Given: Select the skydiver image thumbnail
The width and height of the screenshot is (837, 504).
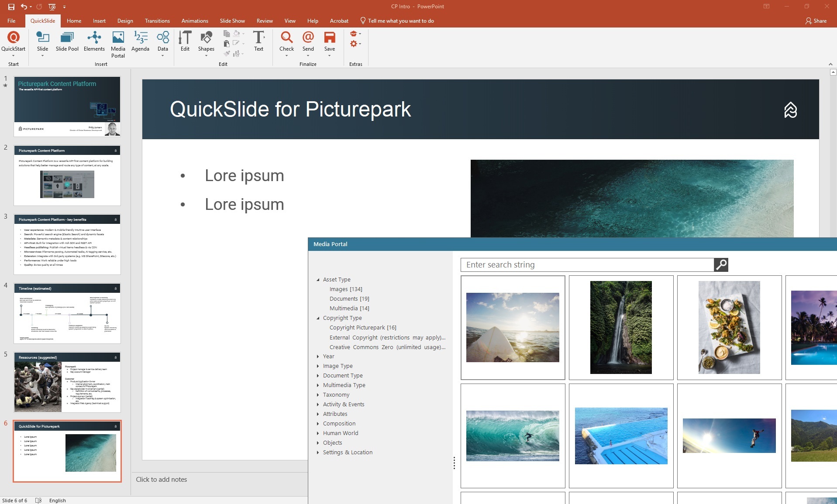Looking at the screenshot, I should point(729,435).
